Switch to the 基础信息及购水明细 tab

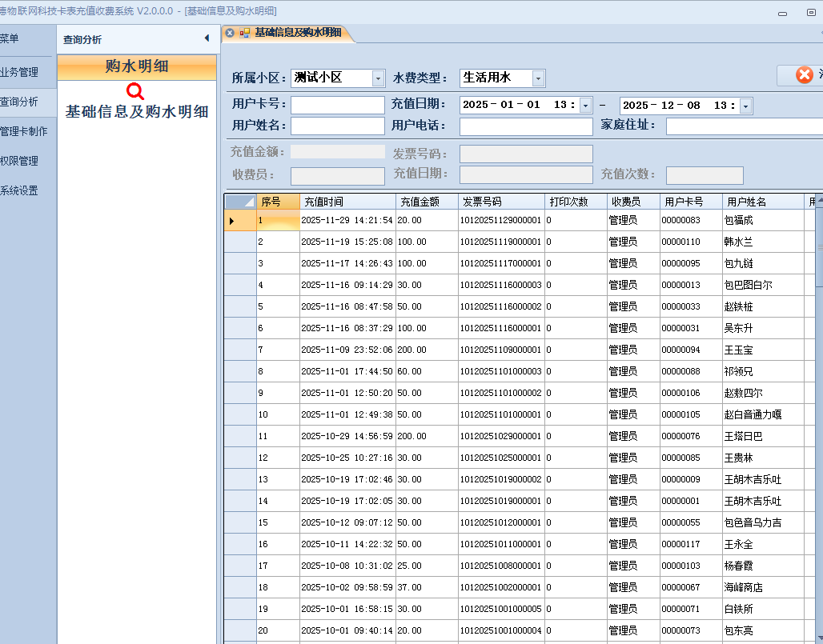point(297,33)
